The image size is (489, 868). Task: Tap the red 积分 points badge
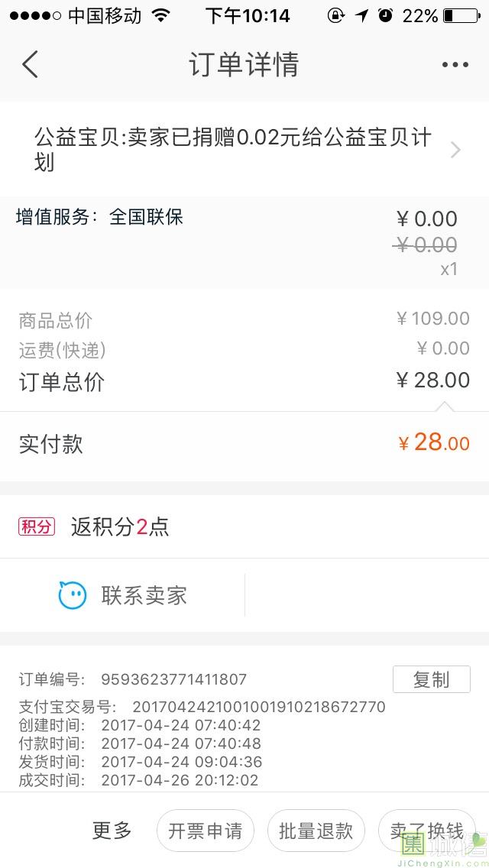pos(37,526)
